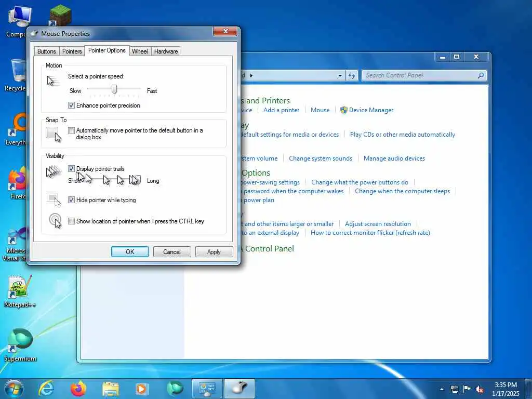Uncheck Display pointer trails
532x399 pixels.
coord(71,169)
